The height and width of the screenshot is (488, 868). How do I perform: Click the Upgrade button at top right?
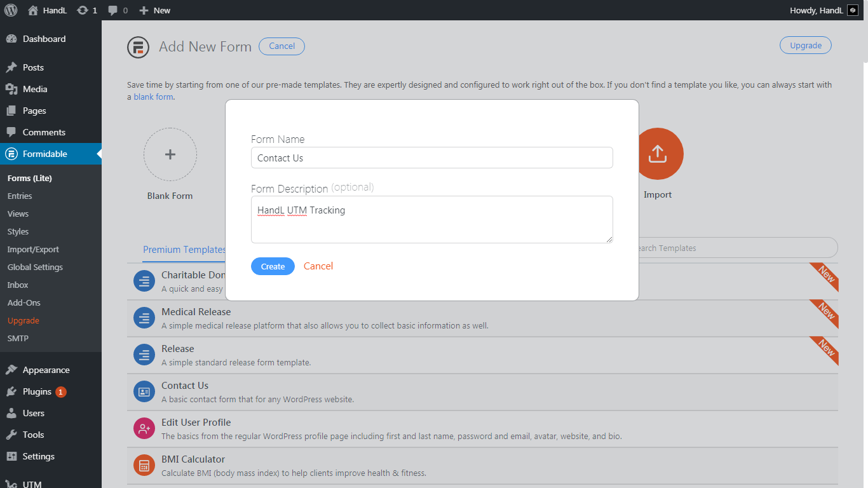tap(805, 45)
